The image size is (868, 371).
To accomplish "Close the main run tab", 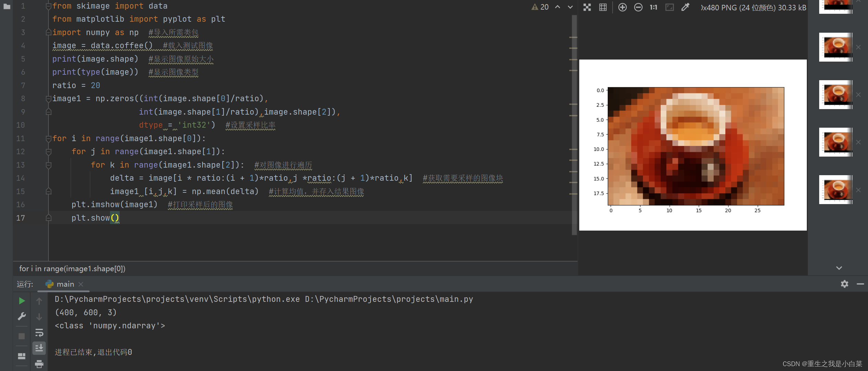I will point(81,284).
